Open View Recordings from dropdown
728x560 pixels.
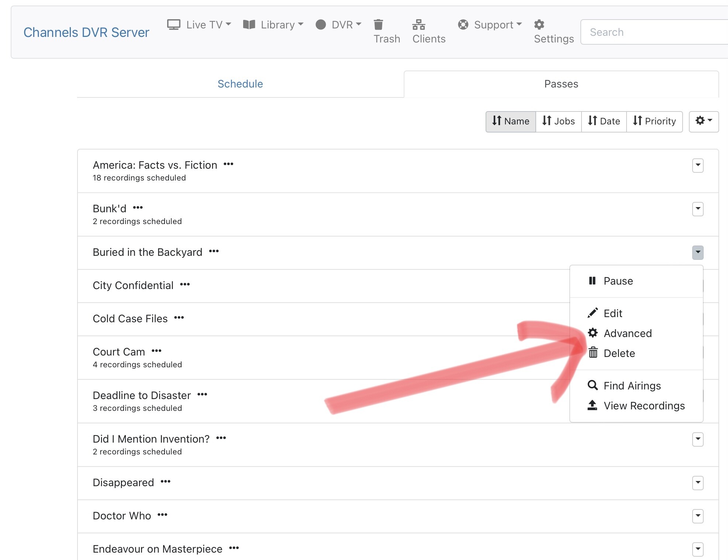(644, 406)
